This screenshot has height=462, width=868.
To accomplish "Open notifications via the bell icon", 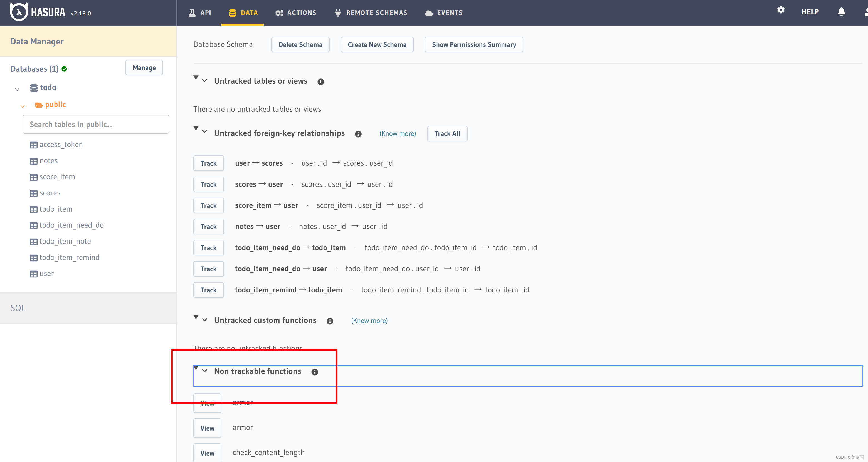I will (x=841, y=12).
